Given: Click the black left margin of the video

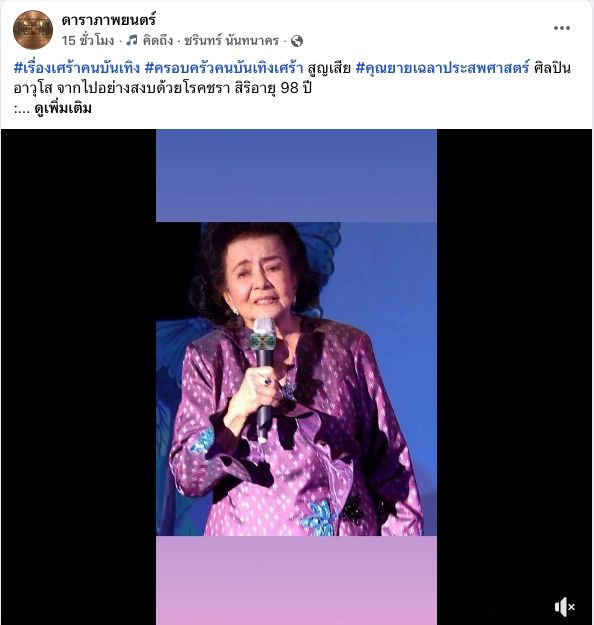Looking at the screenshot, I should click(79, 377).
